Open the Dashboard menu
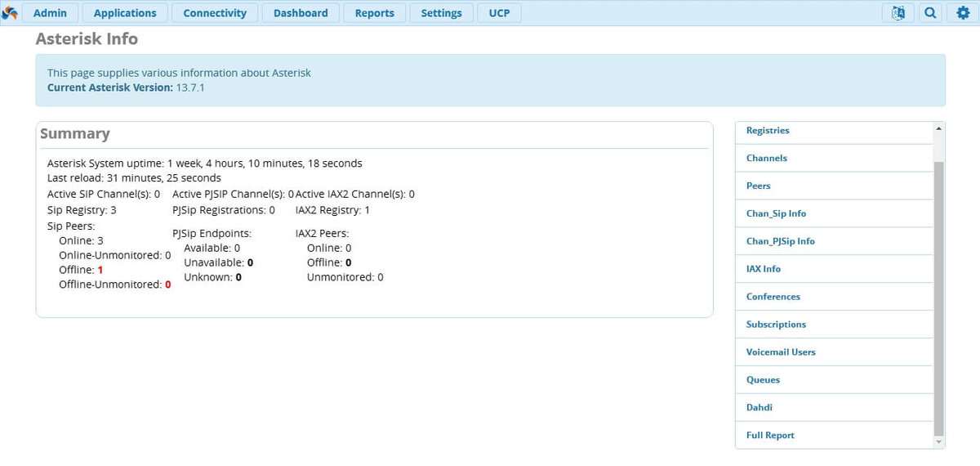 tap(301, 13)
